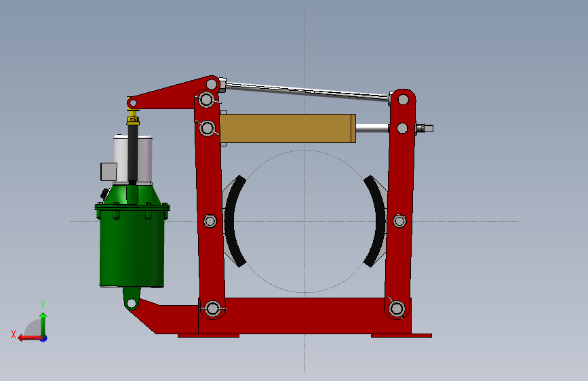Select the yellow clevis nut above the rod
Viewport: 588px width, 381px height.
point(133,121)
